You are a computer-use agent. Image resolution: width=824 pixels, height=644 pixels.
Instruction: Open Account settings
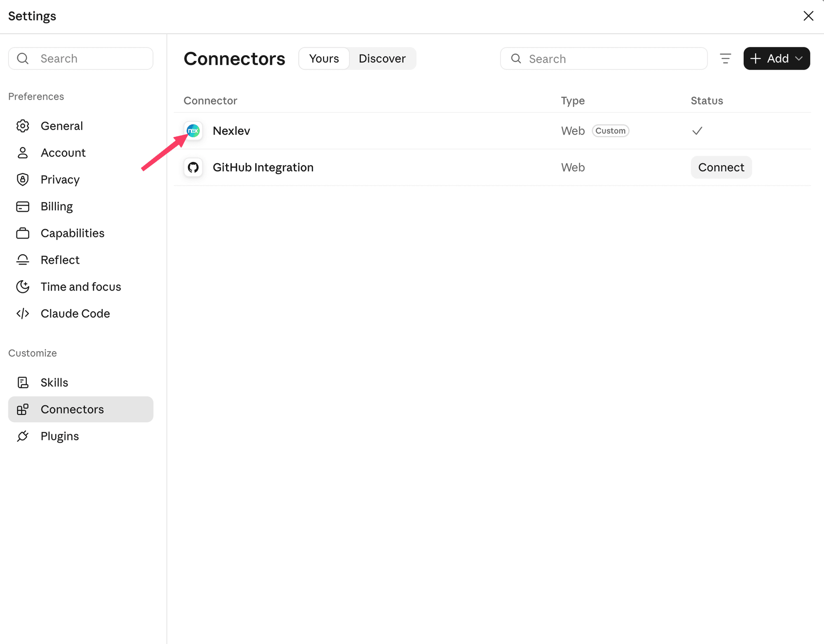point(81,152)
